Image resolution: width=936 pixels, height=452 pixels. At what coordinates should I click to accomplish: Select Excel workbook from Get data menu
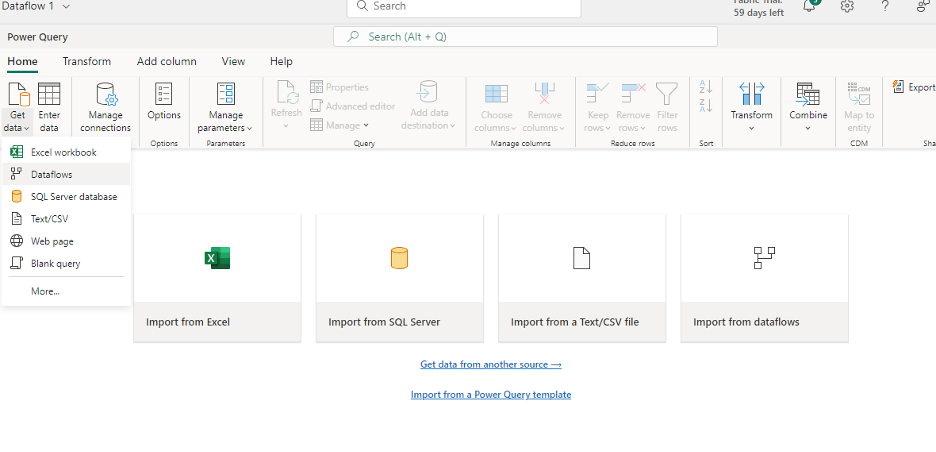pos(66,152)
